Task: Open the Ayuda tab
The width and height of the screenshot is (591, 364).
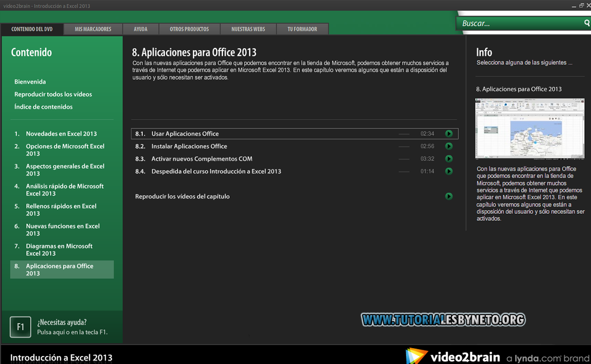Action: click(x=141, y=29)
